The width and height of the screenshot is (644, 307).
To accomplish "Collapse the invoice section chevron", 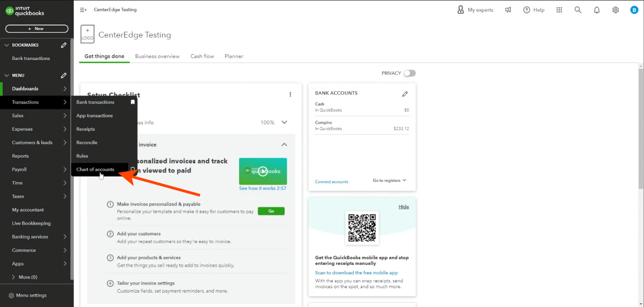I will (284, 145).
